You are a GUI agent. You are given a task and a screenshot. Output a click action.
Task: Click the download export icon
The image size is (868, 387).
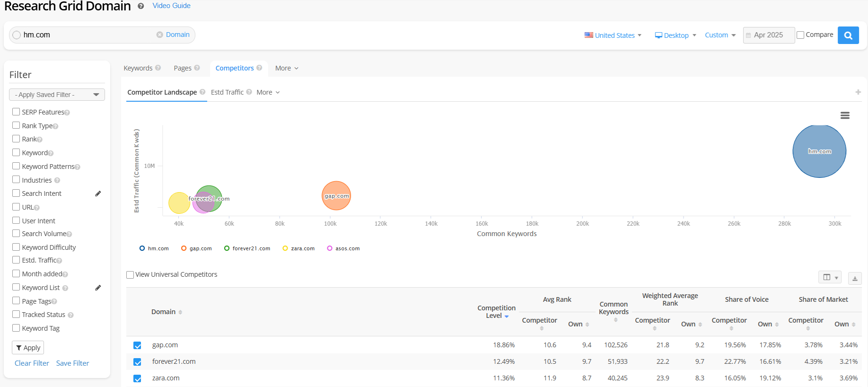click(x=854, y=278)
